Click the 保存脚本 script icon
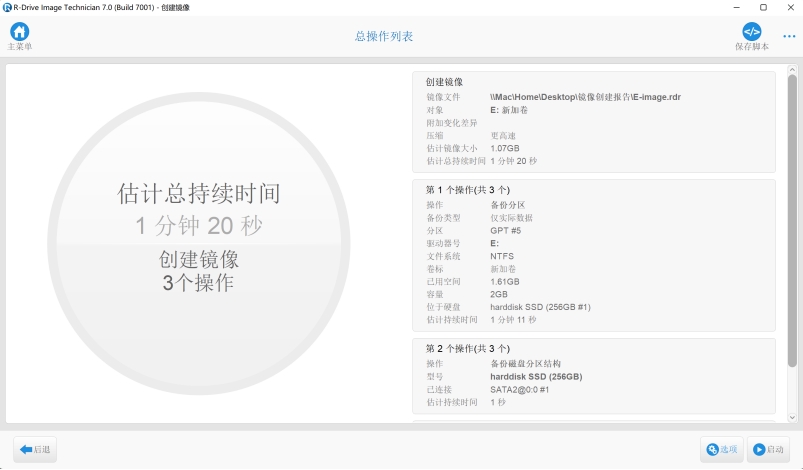This screenshot has height=470, width=803. (x=751, y=32)
